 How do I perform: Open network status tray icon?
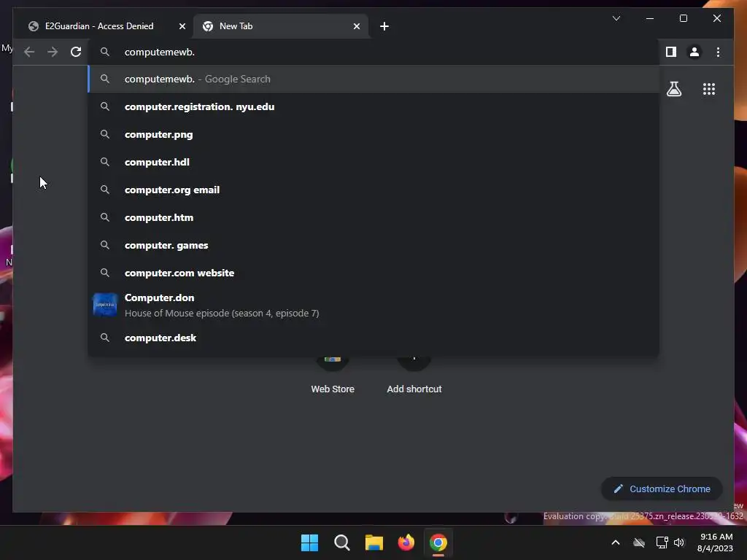(x=662, y=542)
